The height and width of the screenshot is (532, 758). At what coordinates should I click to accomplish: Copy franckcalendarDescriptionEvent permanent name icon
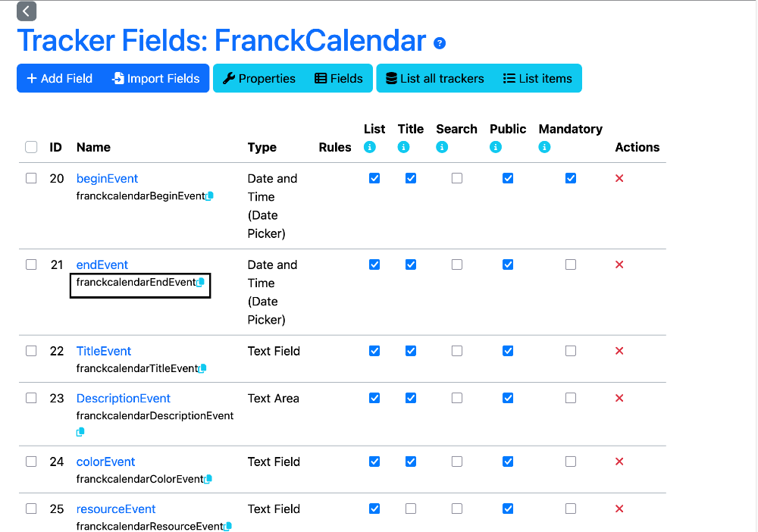pyautogui.click(x=80, y=432)
